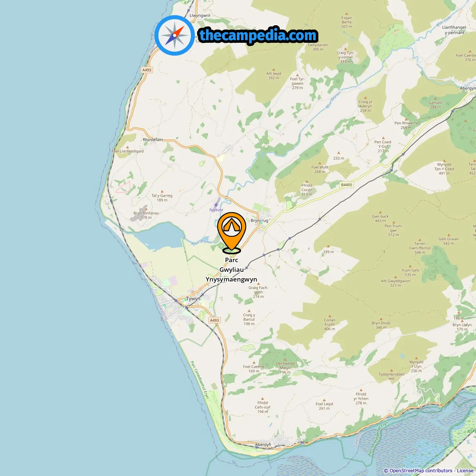Viewport: 476px width, 476px height.
Task: Select the Parc Gwyliau Ynysymaengwyn label
Action: pos(231,270)
